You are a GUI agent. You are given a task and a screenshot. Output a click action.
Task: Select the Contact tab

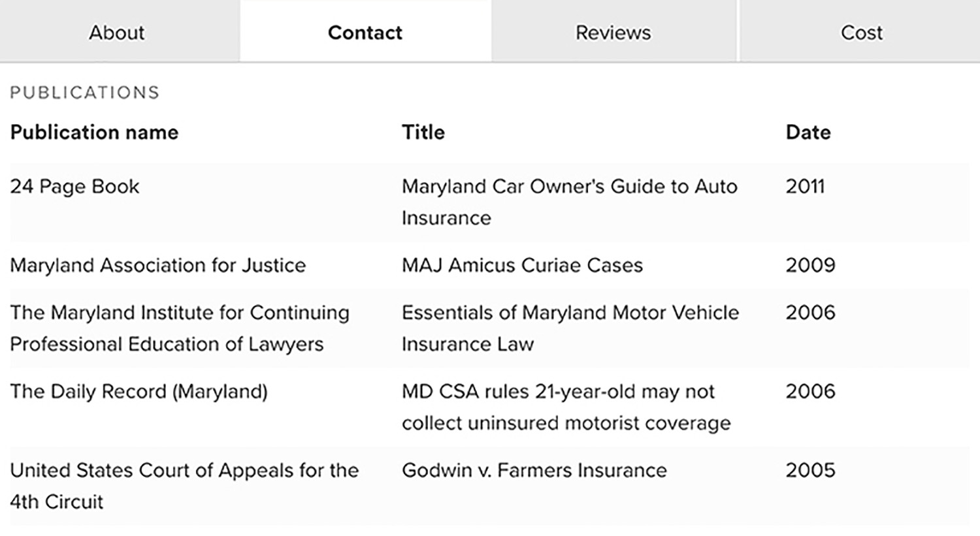[x=365, y=33]
